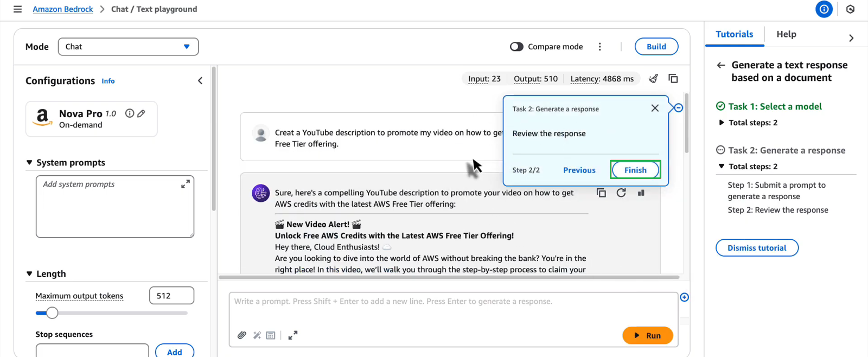Open the three-dot options menu
Viewport: 868px width, 357px height.
pyautogui.click(x=599, y=47)
